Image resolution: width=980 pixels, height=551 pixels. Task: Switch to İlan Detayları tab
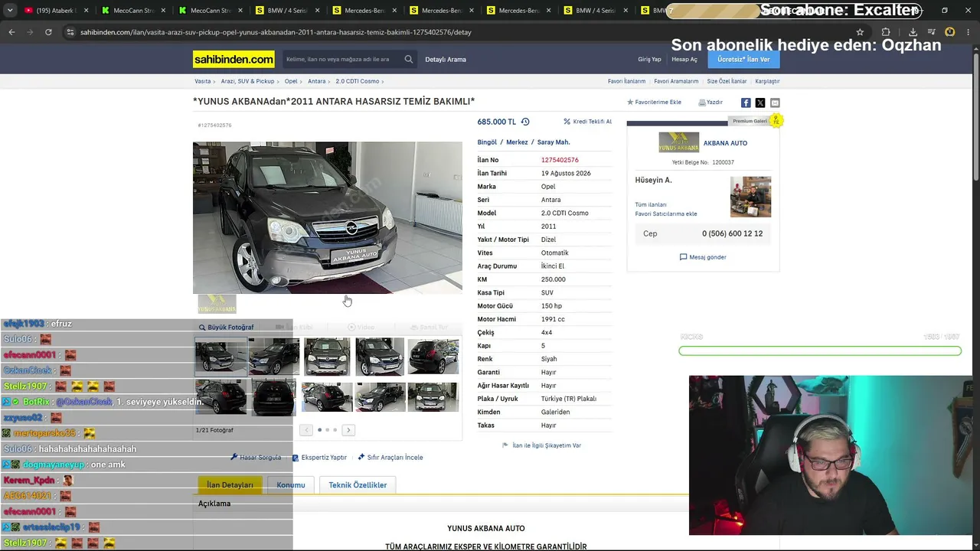pyautogui.click(x=230, y=485)
